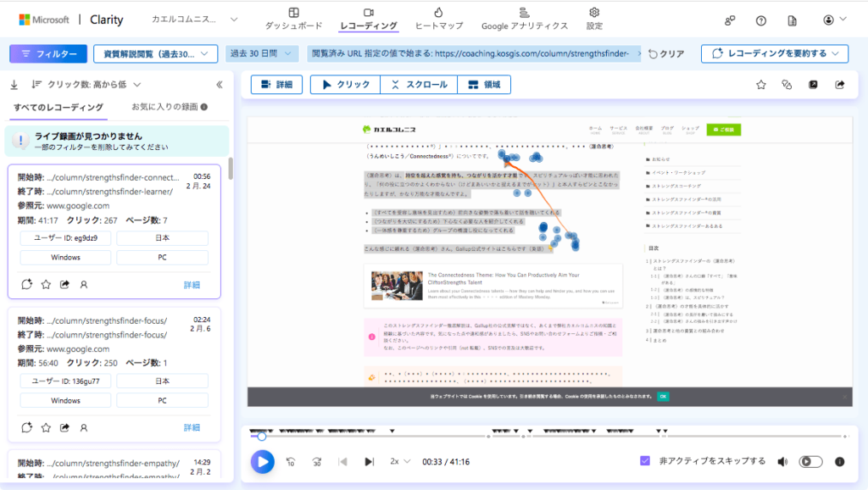Click the ユーザー ID: eg9dz9 tag
The image size is (868, 490).
pos(65,238)
